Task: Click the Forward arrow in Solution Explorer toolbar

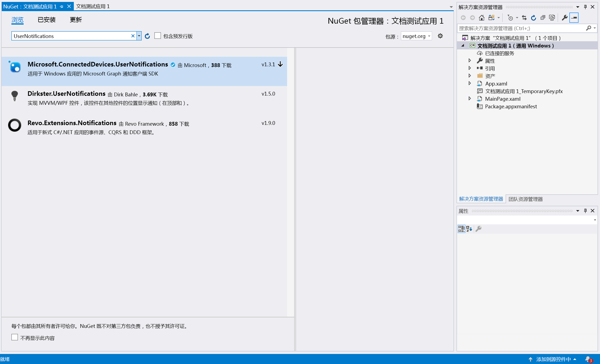Action: coord(472,18)
